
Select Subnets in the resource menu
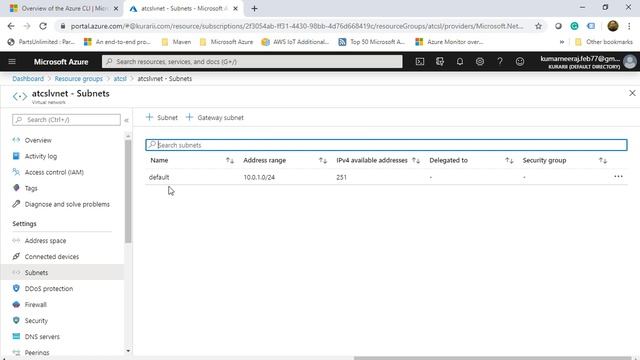tap(62, 272)
